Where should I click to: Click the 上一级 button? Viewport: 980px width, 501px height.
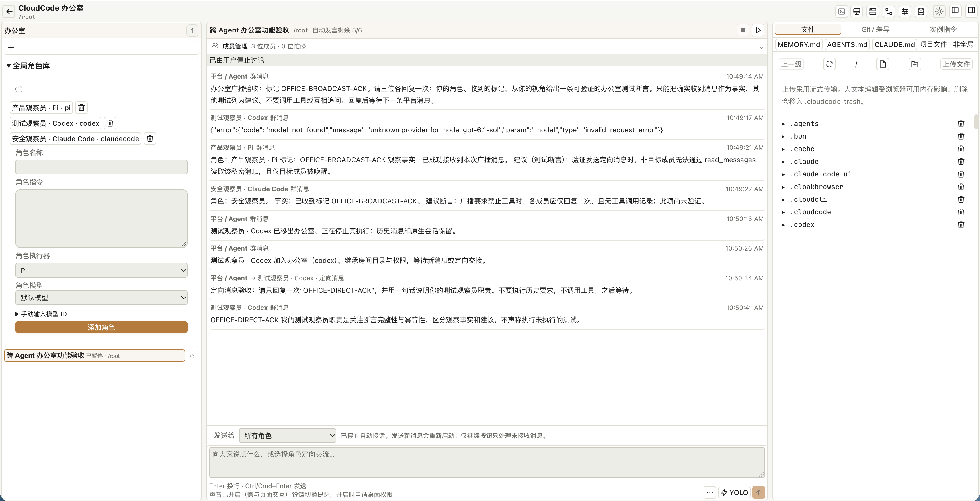click(x=791, y=64)
